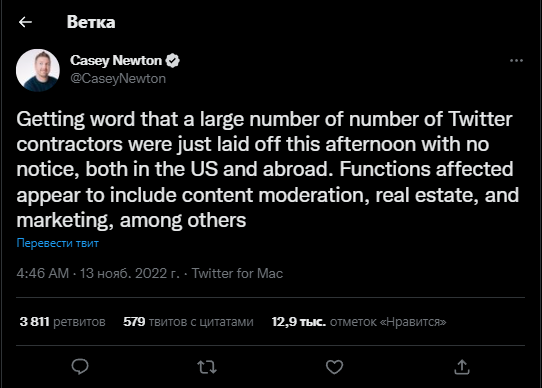Visit the @CaseyNewton handle
Image resolution: width=542 pixels, height=388 pixels.
coord(118,78)
